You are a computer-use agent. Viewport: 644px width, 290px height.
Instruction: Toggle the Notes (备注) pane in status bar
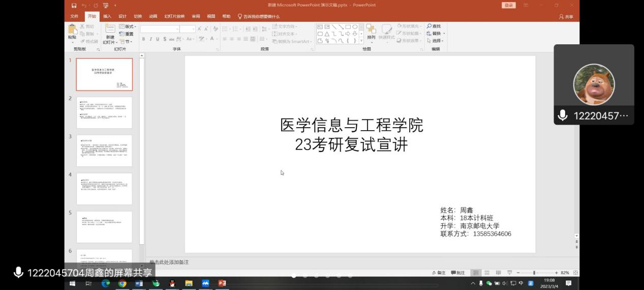pyautogui.click(x=438, y=273)
